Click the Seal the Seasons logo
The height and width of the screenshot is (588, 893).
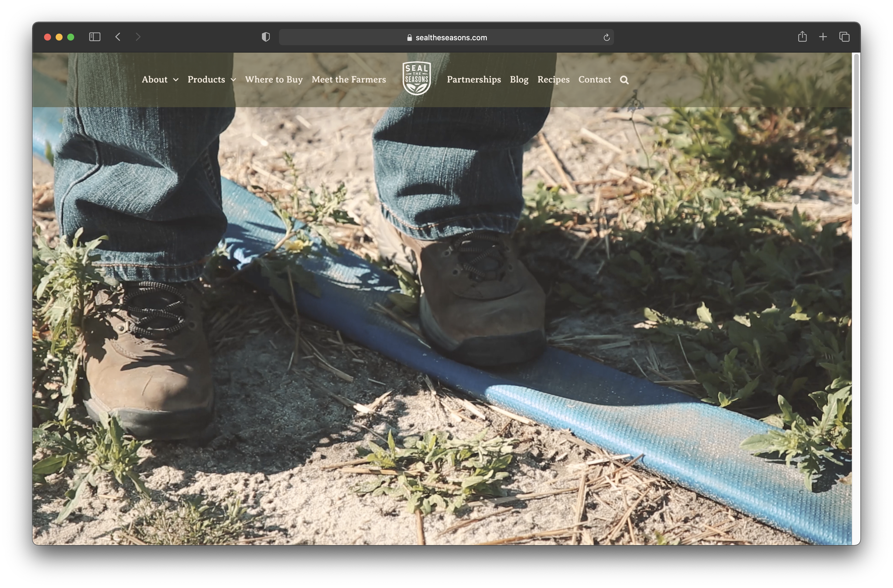(x=416, y=78)
